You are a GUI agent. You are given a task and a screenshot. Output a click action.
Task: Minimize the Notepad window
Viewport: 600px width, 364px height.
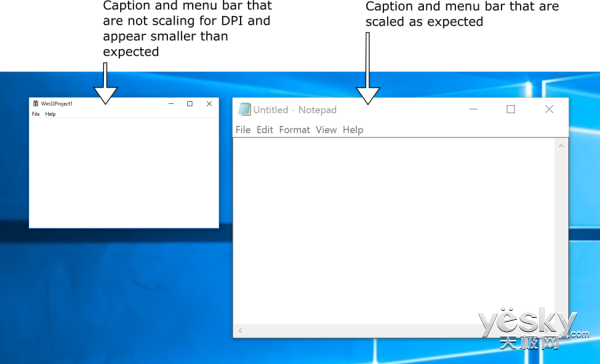tap(473, 109)
